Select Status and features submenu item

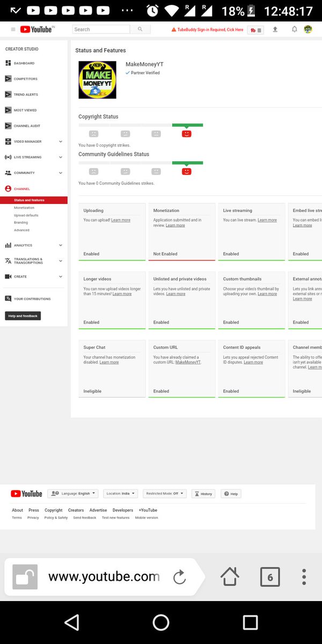tap(34, 200)
